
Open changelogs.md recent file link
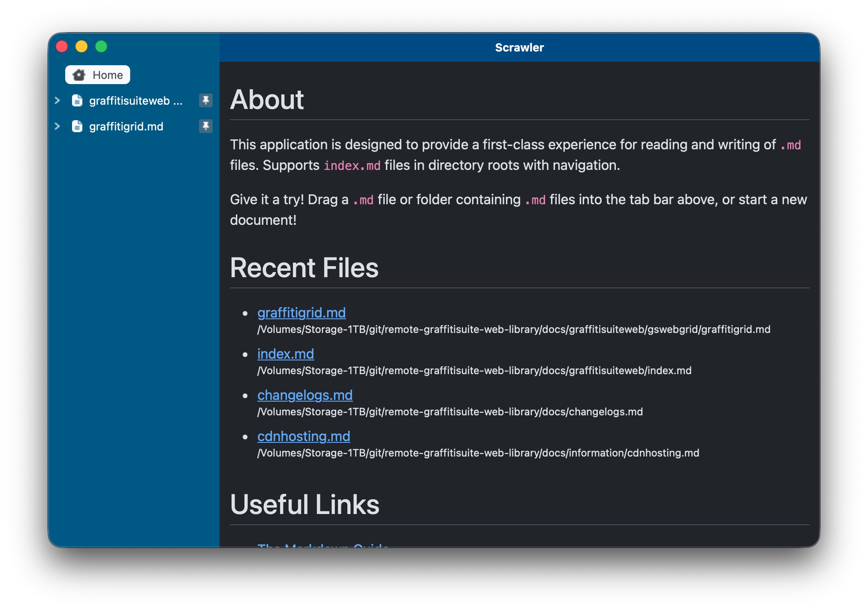pos(305,395)
